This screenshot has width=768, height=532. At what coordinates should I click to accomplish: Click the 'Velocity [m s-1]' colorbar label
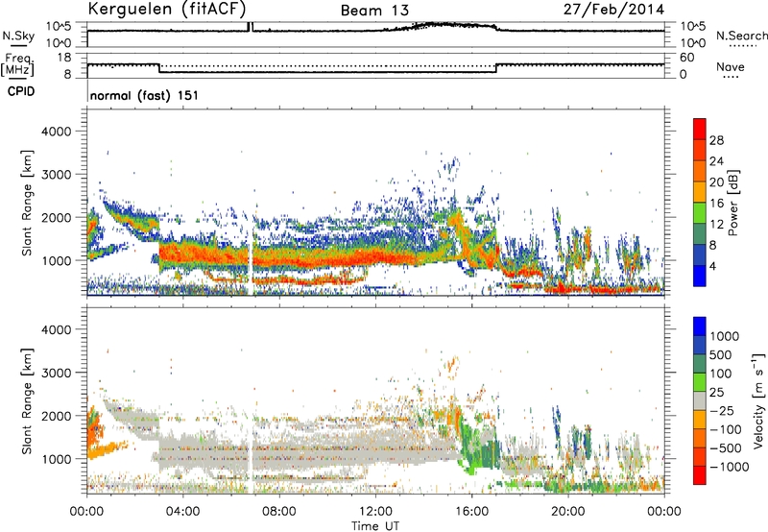point(758,400)
